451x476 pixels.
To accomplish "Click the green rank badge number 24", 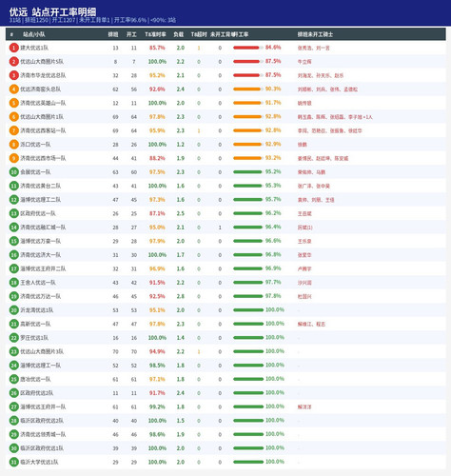I will [x=13, y=366].
